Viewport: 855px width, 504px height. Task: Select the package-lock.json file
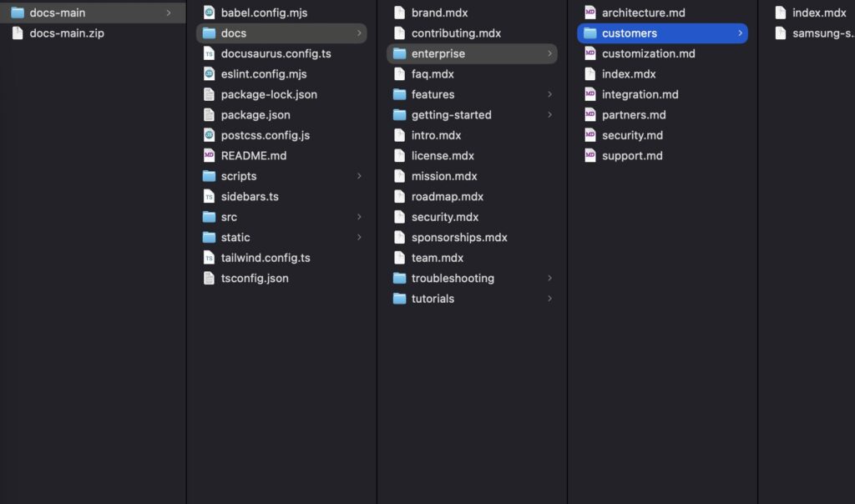269,94
